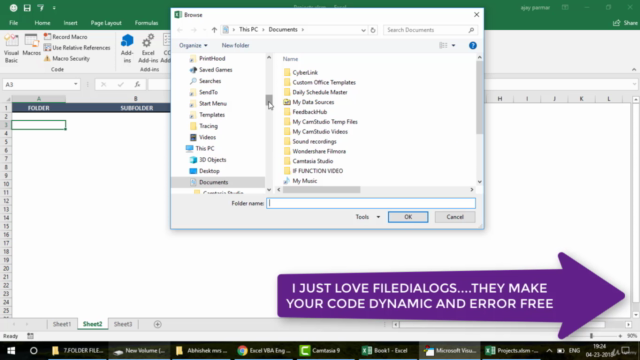This screenshot has height=360, width=640.
Task: Click navigation tree scrollbar thumb
Action: click(269, 100)
